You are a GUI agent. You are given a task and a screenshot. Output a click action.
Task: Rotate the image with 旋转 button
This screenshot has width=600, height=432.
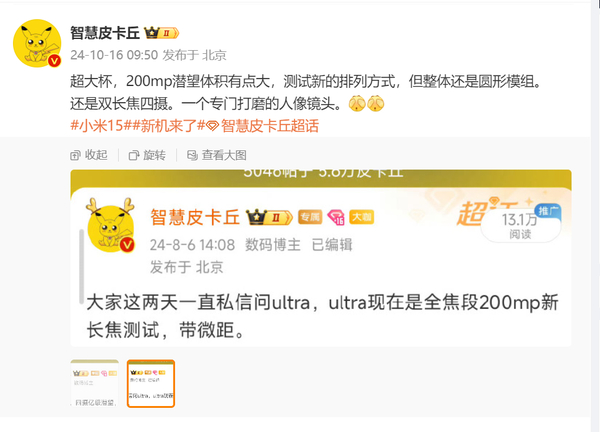147,155
